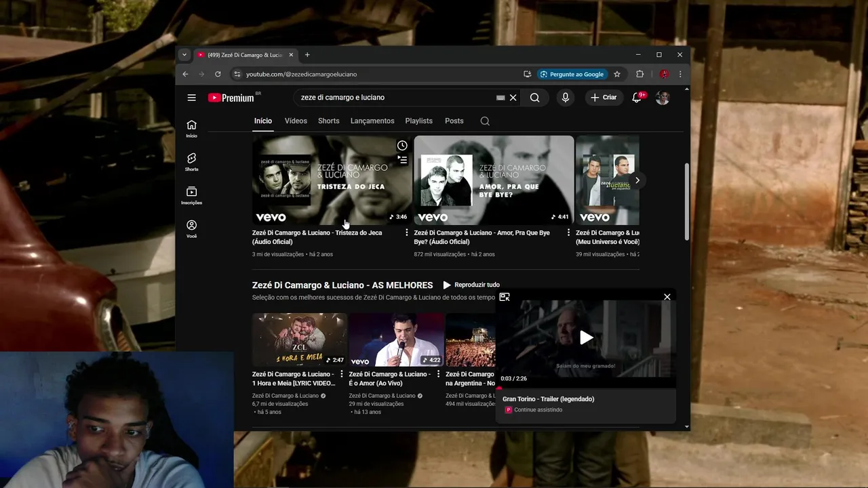The height and width of the screenshot is (488, 868).
Task: Open É o Amor (Ao Vivo) title link
Action: point(389,379)
